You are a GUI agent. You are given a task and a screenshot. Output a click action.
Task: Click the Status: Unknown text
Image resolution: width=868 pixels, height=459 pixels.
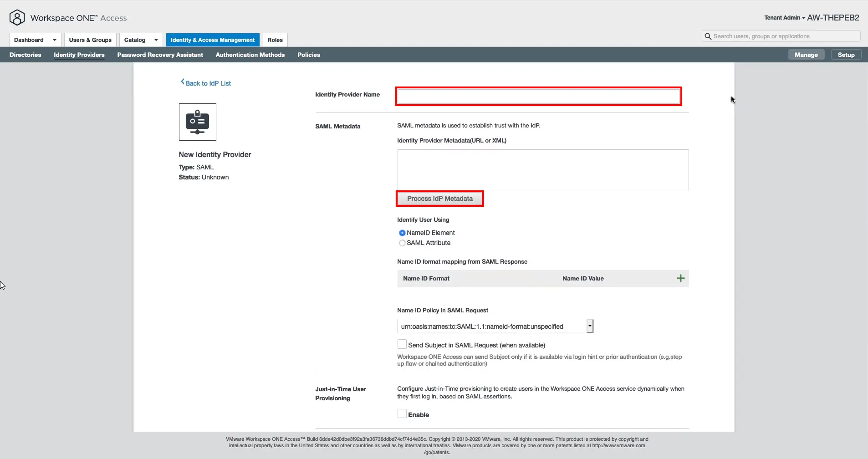pos(204,177)
